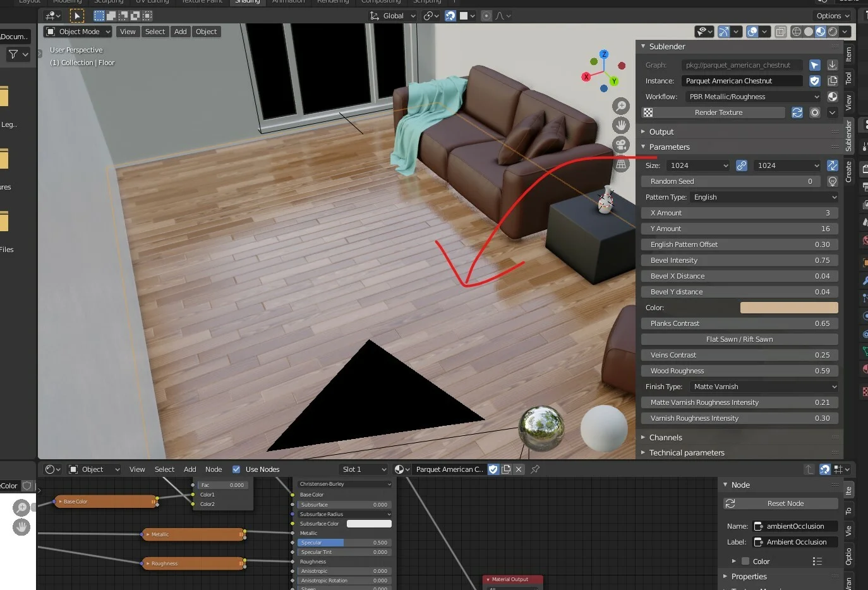Click the zoom magnifier icon beside the viewport
This screenshot has height=590, width=868.
[x=621, y=105]
